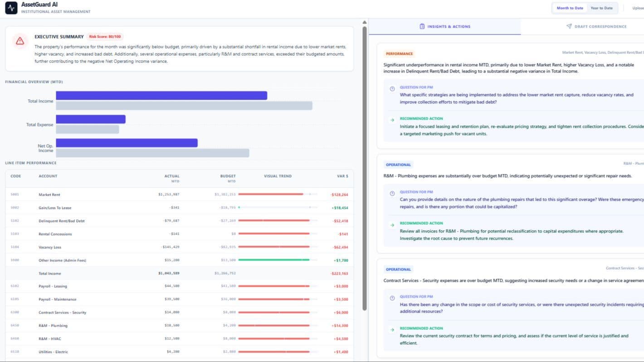This screenshot has width=644, height=362.
Task: Select the Vacancy Loss row
Action: click(180, 247)
